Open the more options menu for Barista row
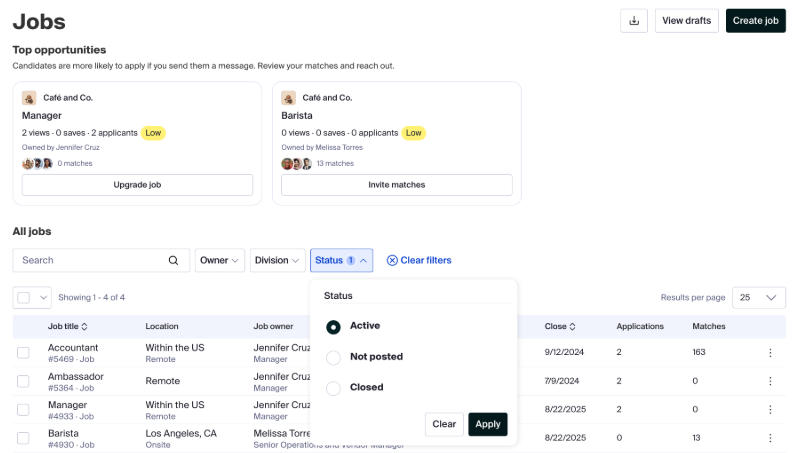Viewport: 805px width, 453px height. (770, 438)
